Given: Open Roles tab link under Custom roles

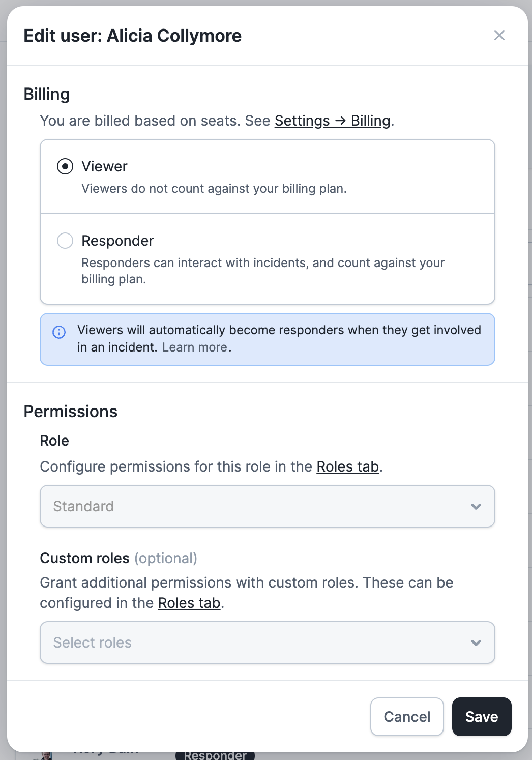Looking at the screenshot, I should click(189, 603).
